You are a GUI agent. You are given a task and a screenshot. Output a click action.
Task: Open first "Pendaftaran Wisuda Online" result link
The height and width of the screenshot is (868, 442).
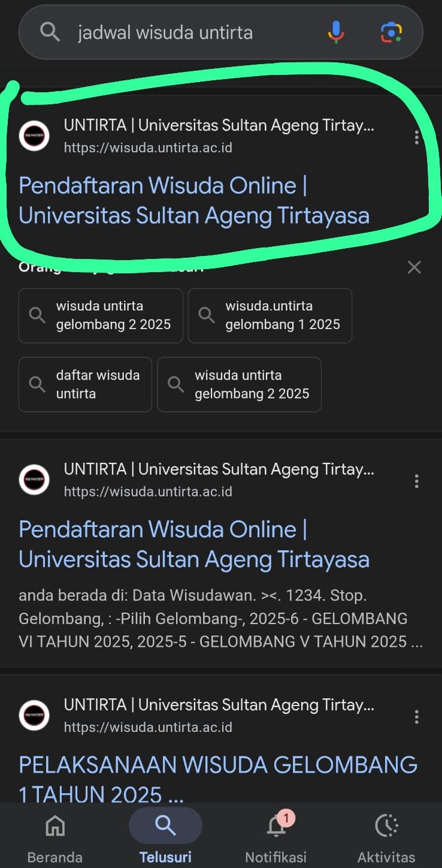tap(193, 200)
